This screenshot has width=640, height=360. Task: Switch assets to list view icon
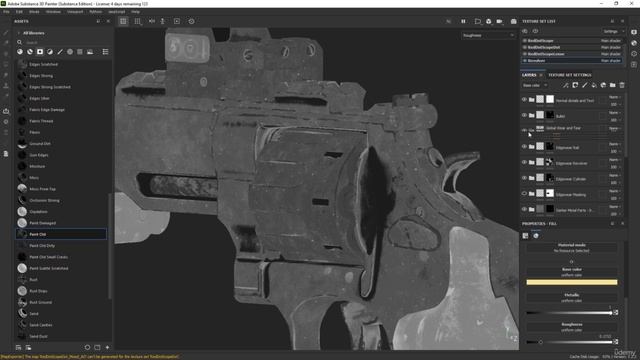pyautogui.click(x=105, y=52)
